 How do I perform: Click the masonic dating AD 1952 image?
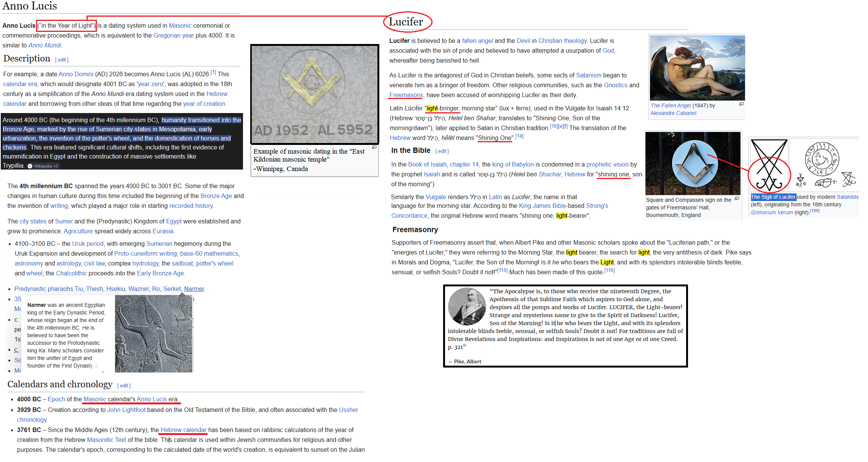314,94
